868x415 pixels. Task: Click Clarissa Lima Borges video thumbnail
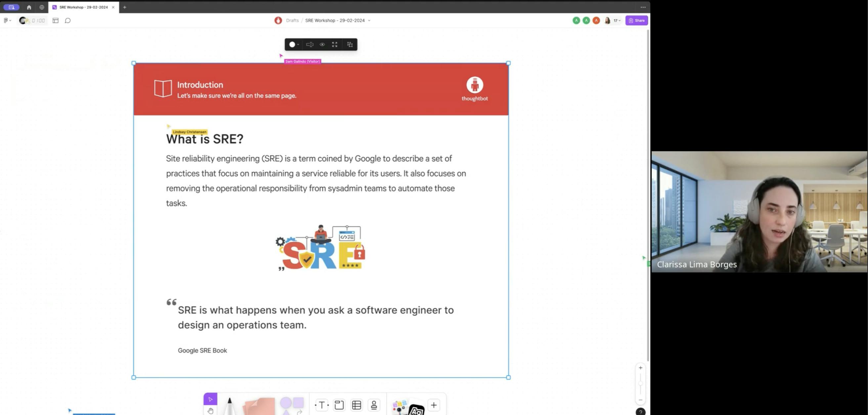point(759,211)
